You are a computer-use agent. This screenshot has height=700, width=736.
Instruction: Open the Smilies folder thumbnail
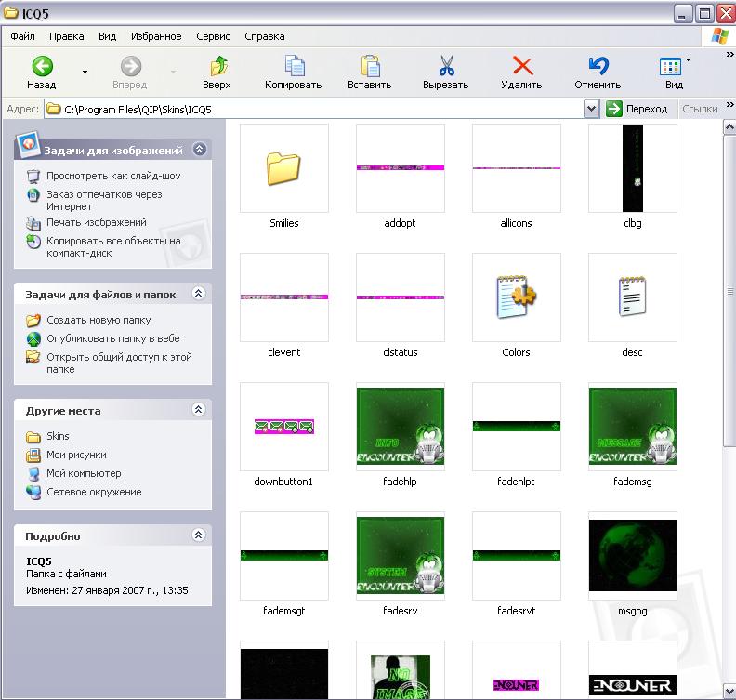click(284, 168)
